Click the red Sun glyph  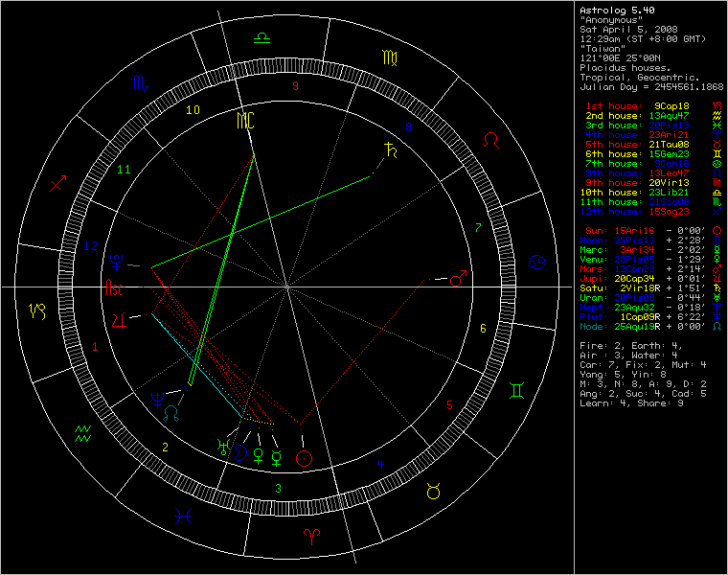tap(305, 458)
